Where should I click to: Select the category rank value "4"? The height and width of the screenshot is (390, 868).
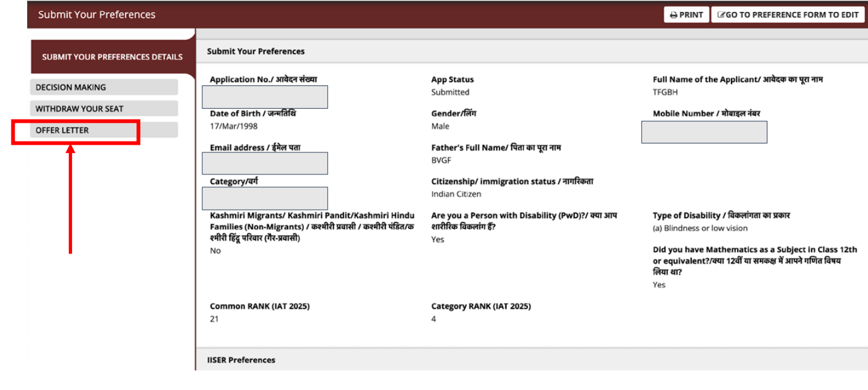coord(434,319)
